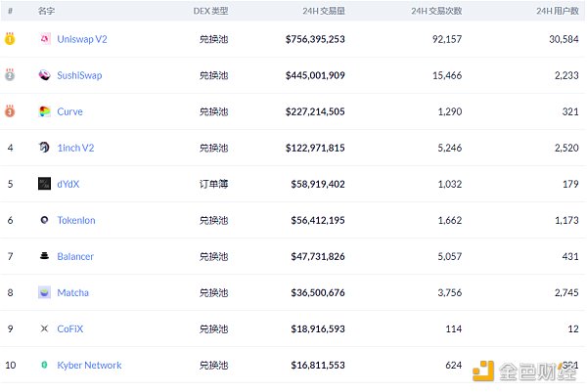This screenshot has width=587, height=392.
Task: Click the 兑换池 type cell for Uniswap V2
Action: [213, 39]
